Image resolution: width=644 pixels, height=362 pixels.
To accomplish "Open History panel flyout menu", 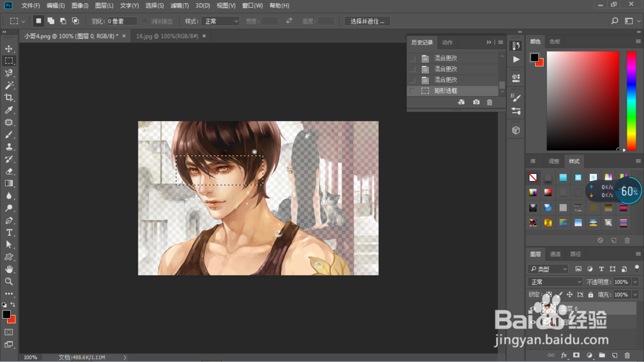I will (500, 43).
